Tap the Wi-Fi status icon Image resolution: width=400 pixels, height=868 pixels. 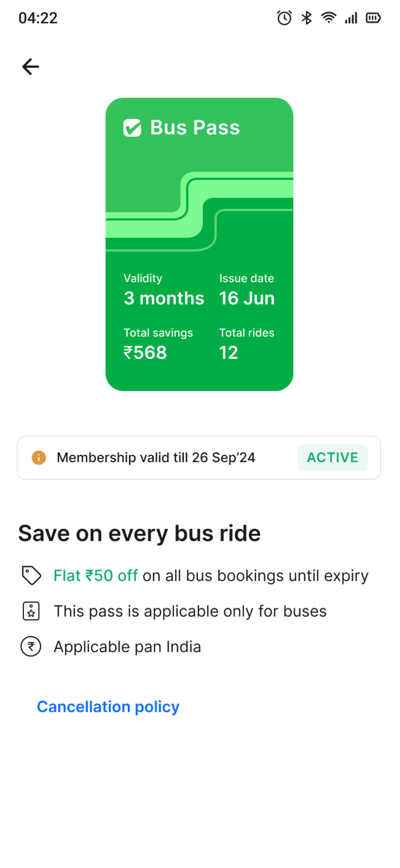pyautogui.click(x=329, y=18)
